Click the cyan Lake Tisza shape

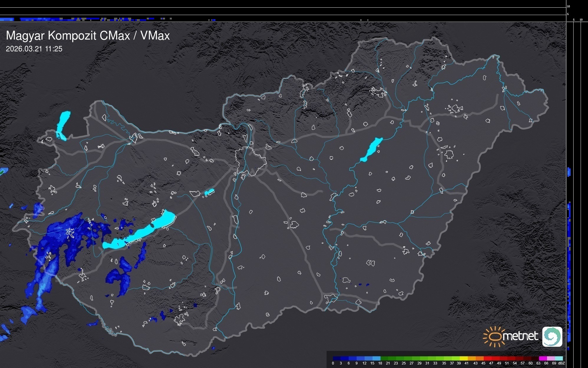[x=371, y=149]
